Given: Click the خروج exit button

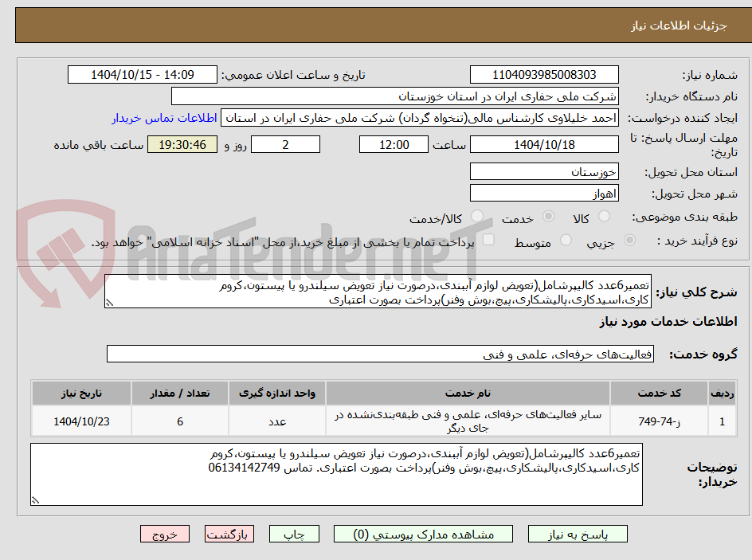Looking at the screenshot, I should point(165,534).
